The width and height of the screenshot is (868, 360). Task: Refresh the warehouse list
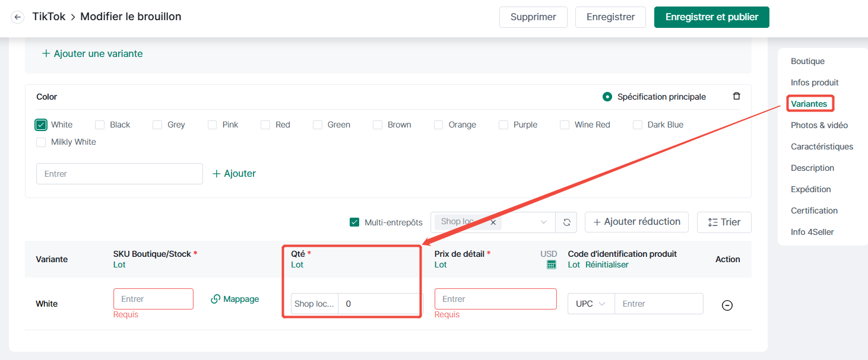[566, 222]
